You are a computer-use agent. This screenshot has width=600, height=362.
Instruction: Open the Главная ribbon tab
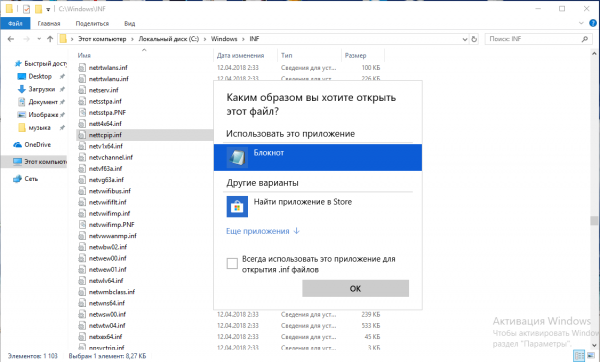49,23
